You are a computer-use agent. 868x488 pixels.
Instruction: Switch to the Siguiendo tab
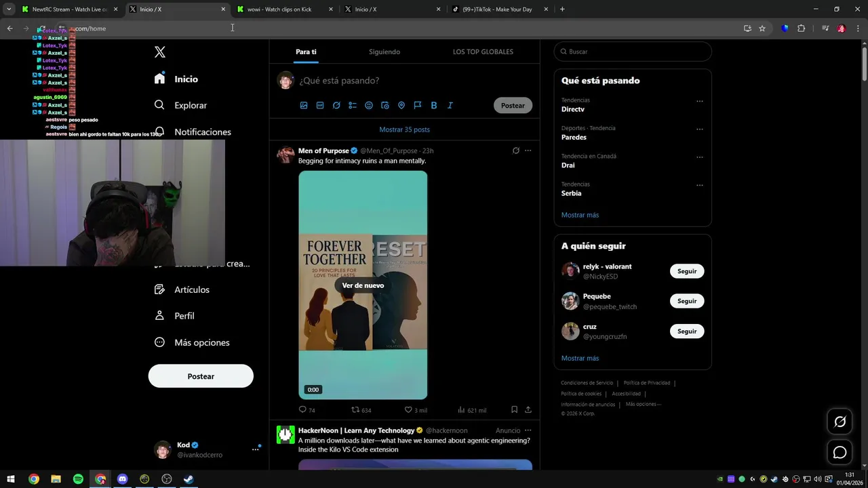coord(384,52)
